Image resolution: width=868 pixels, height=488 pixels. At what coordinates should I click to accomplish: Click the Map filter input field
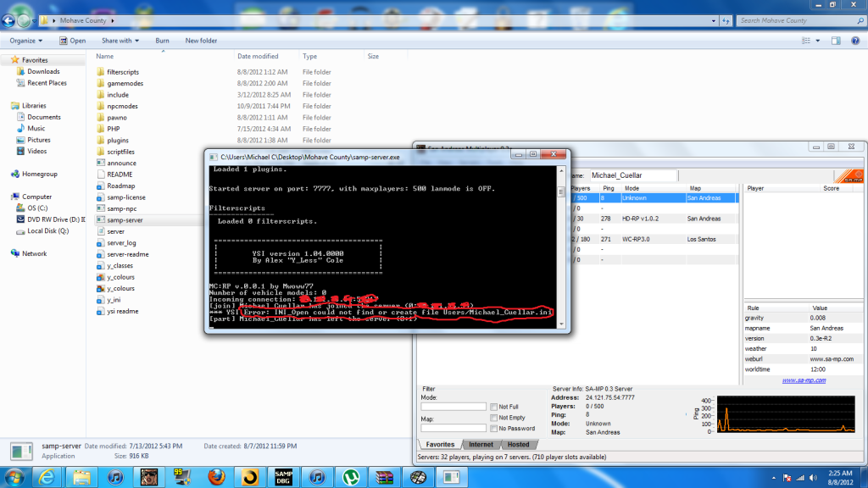pos(453,428)
